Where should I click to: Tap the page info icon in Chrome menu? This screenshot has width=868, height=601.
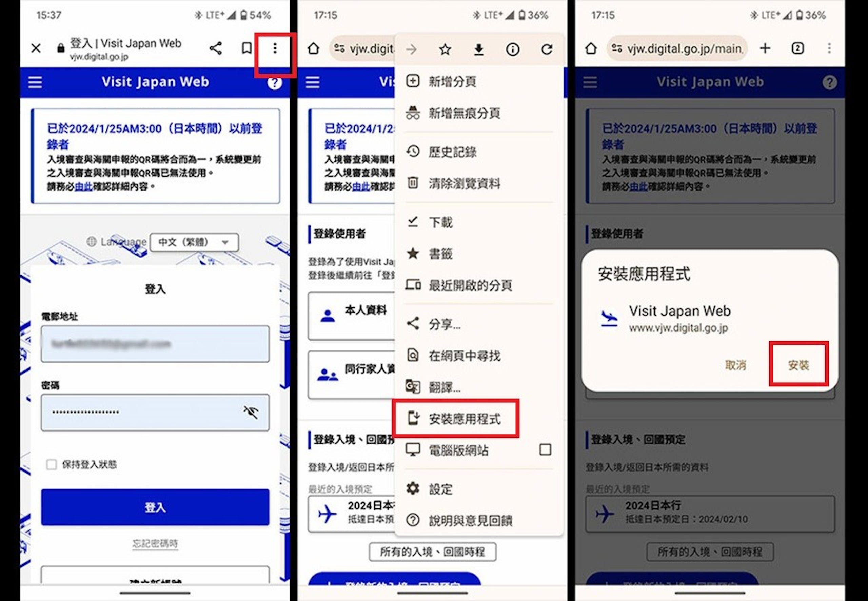(x=513, y=49)
